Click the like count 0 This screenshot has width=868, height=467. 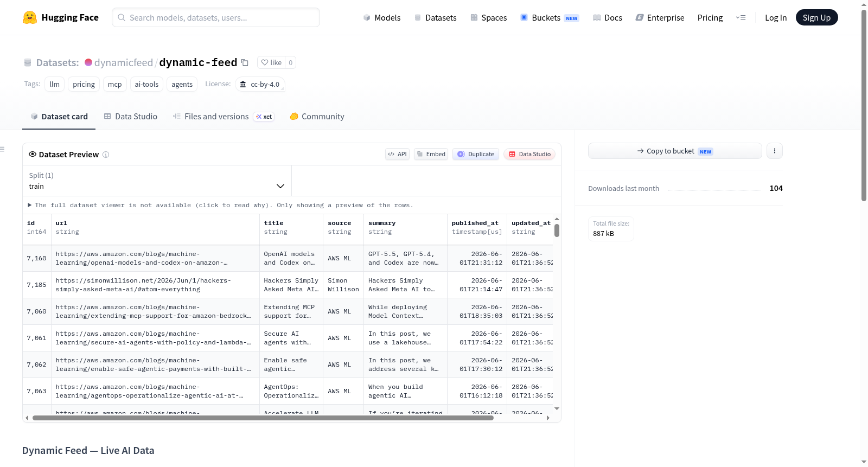pyautogui.click(x=291, y=62)
